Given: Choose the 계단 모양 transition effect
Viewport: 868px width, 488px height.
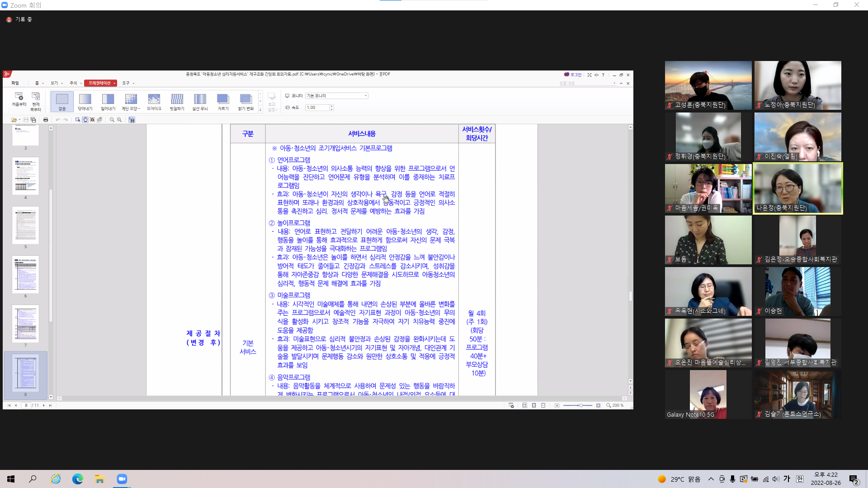Looking at the screenshot, I should pyautogui.click(x=131, y=102).
